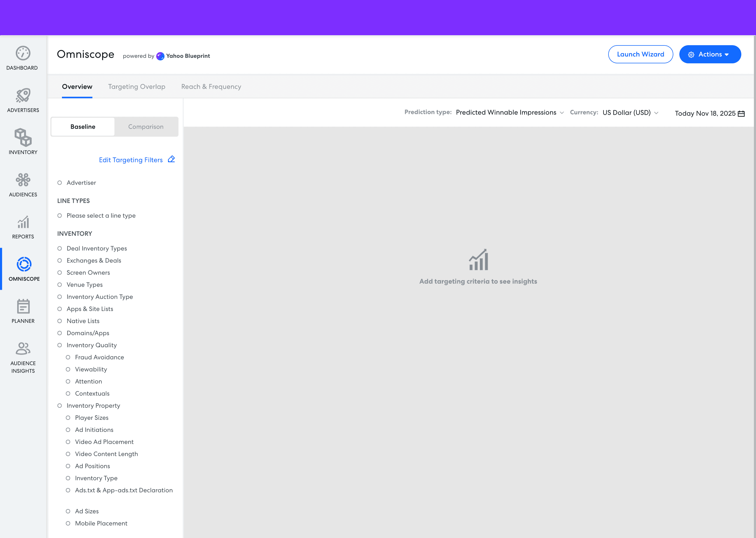Click the Edit Targeting Filters link
Image resolution: width=756 pixels, height=538 pixels.
coord(131,160)
